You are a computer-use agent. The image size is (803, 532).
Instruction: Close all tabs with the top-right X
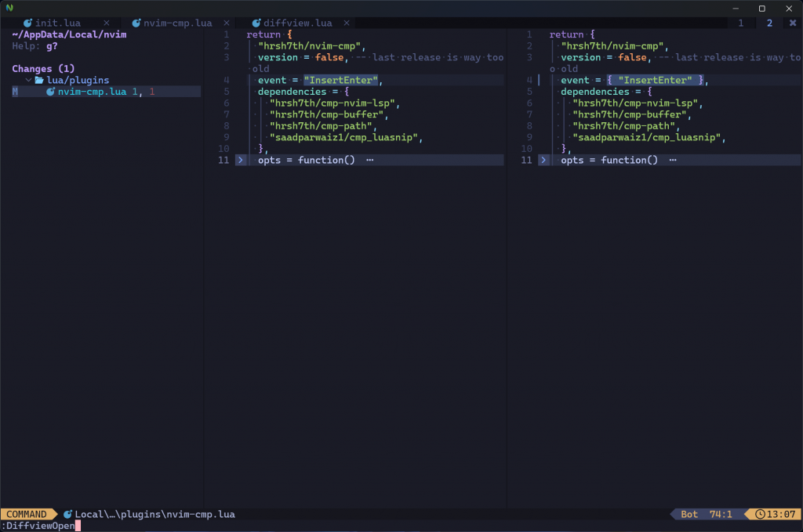(x=791, y=24)
